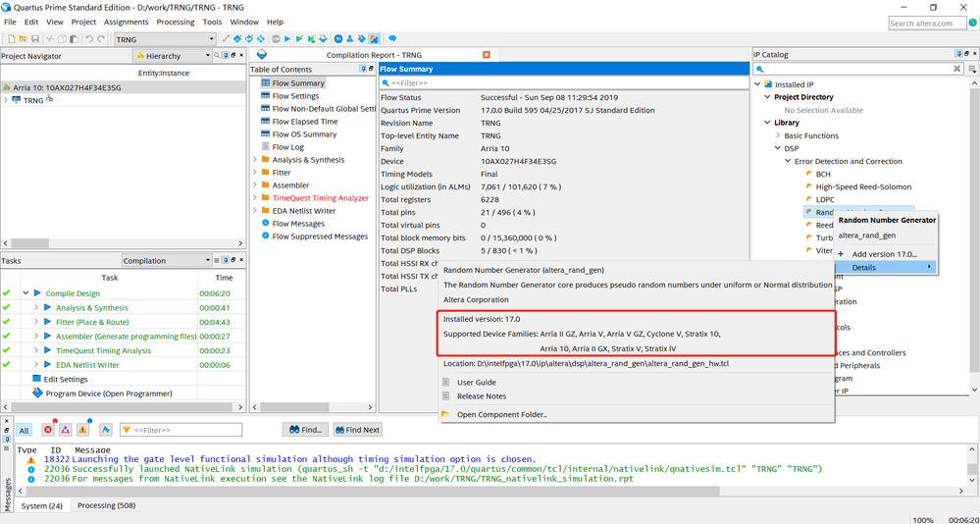980x524 pixels.
Task: Click the binoculars Find Next button
Action: (357, 430)
